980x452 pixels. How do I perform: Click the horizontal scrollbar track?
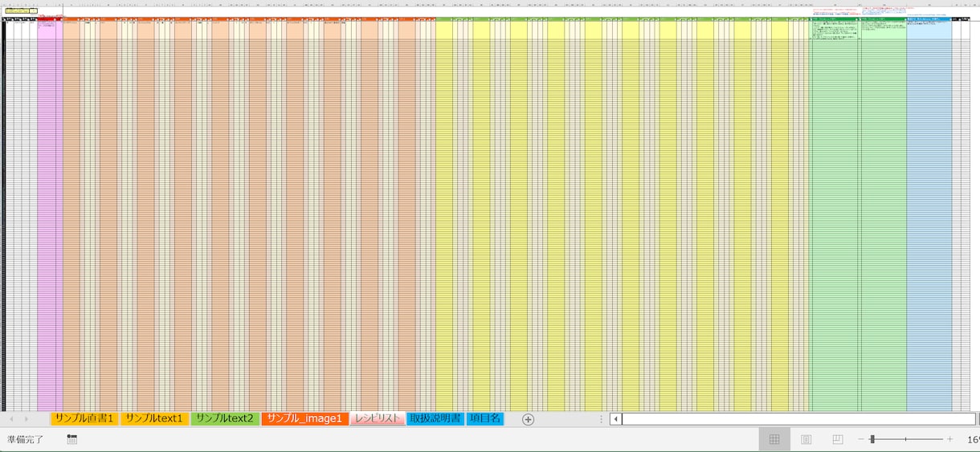pyautogui.click(x=798, y=419)
